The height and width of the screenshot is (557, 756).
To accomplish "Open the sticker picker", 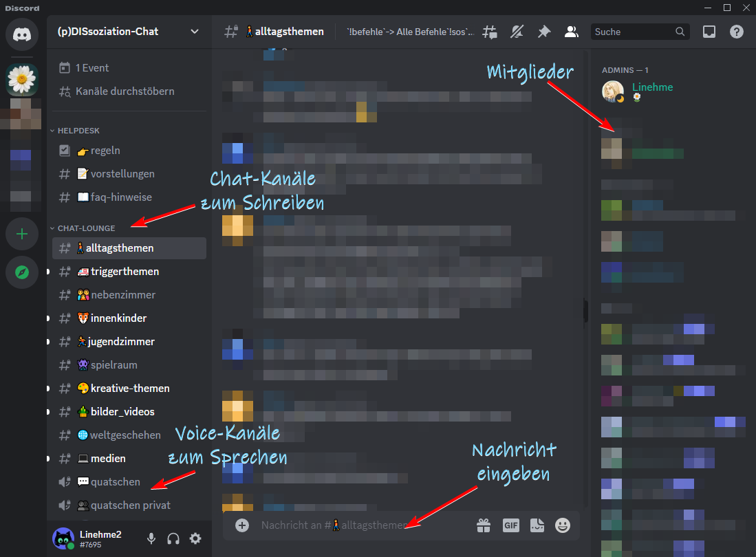I will (537, 525).
